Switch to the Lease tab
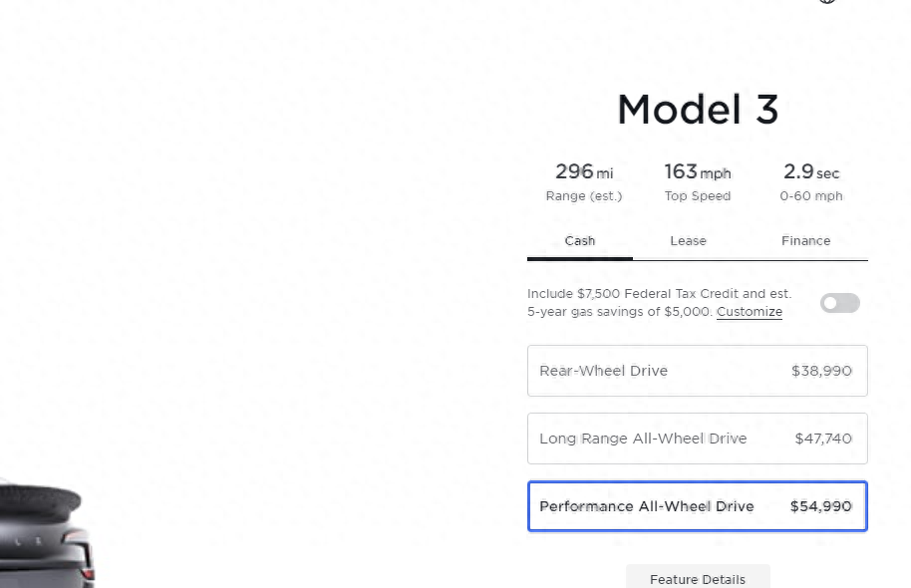This screenshot has width=911, height=588. 688,240
